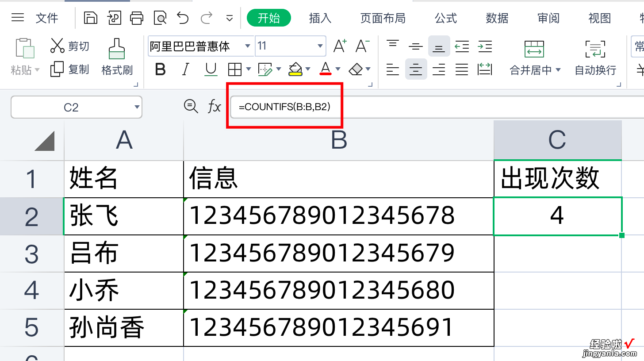Switch to the 插入 tab
Screen dimensions: 644x361
pos(320,18)
